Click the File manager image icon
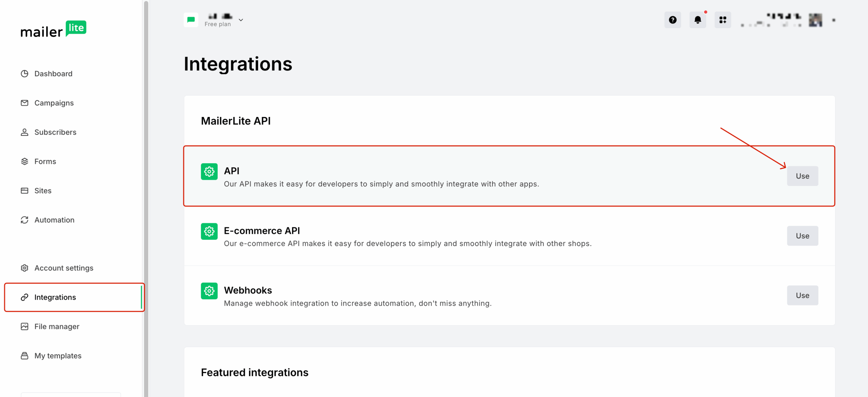The image size is (868, 397). point(24,326)
